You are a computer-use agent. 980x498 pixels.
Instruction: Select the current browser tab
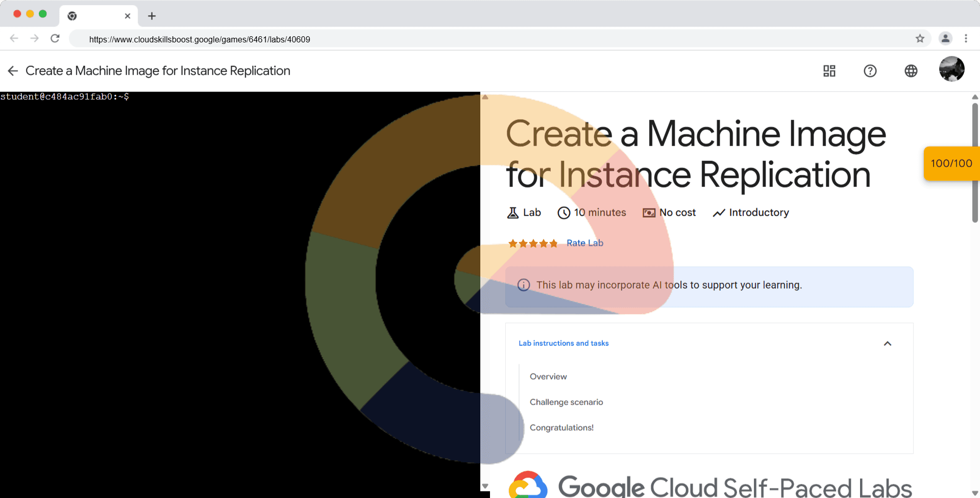pos(98,16)
